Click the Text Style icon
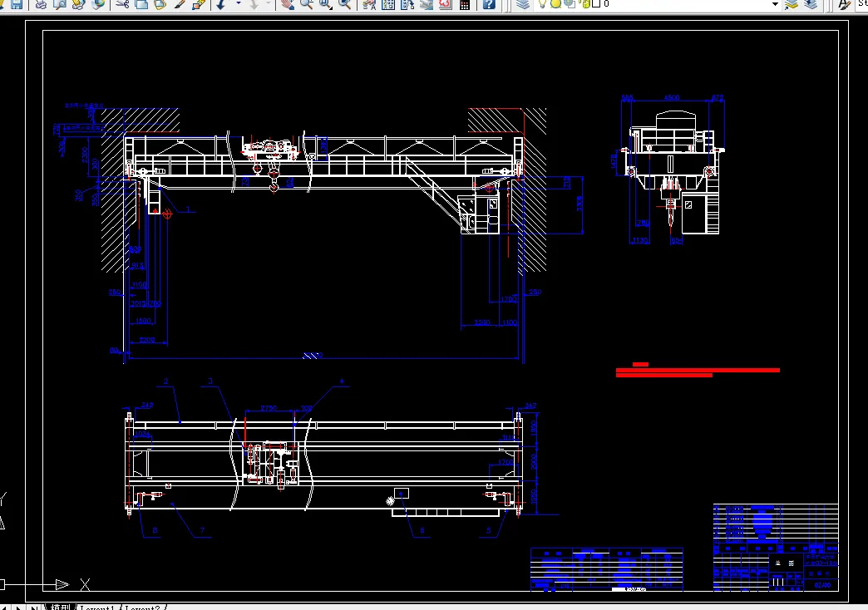Screen dimensions: 868x610 point(844,4)
